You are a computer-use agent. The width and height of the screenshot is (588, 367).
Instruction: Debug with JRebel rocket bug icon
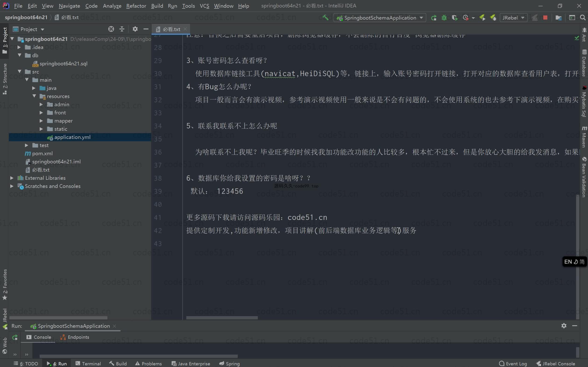pyautogui.click(x=493, y=18)
